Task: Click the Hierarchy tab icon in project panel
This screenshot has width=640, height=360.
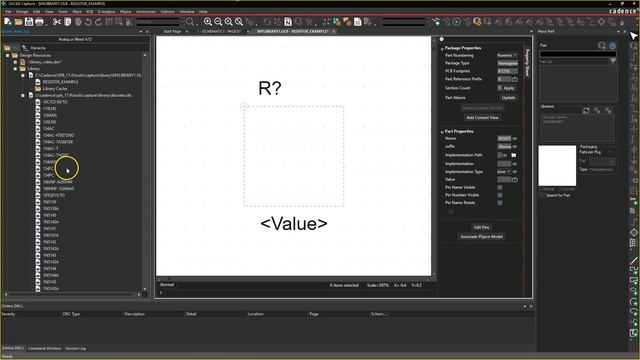Action: click(24, 48)
